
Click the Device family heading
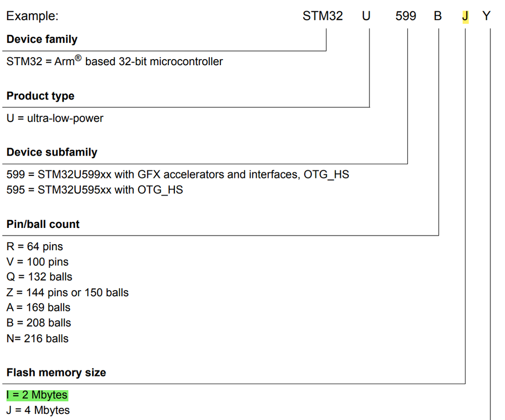[x=42, y=39]
